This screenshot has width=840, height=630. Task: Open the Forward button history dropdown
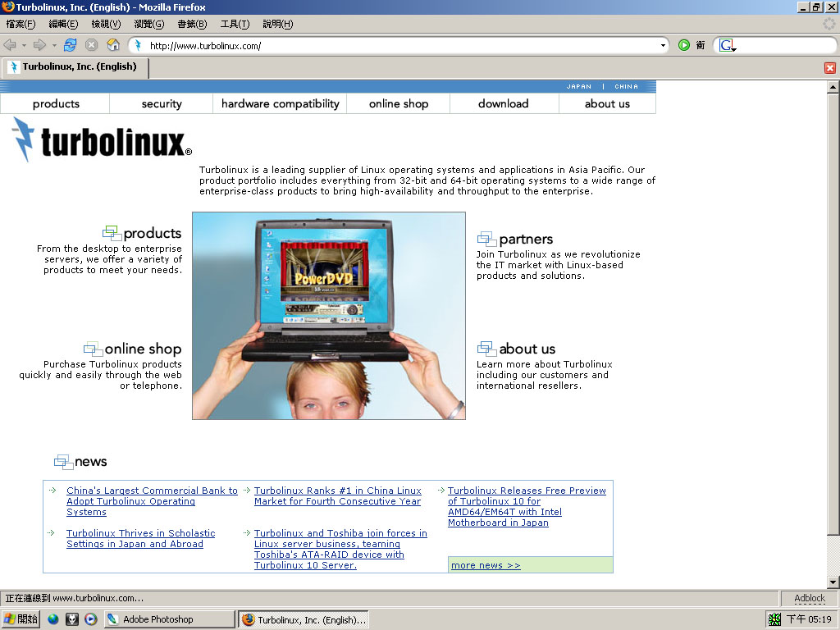pyautogui.click(x=54, y=46)
